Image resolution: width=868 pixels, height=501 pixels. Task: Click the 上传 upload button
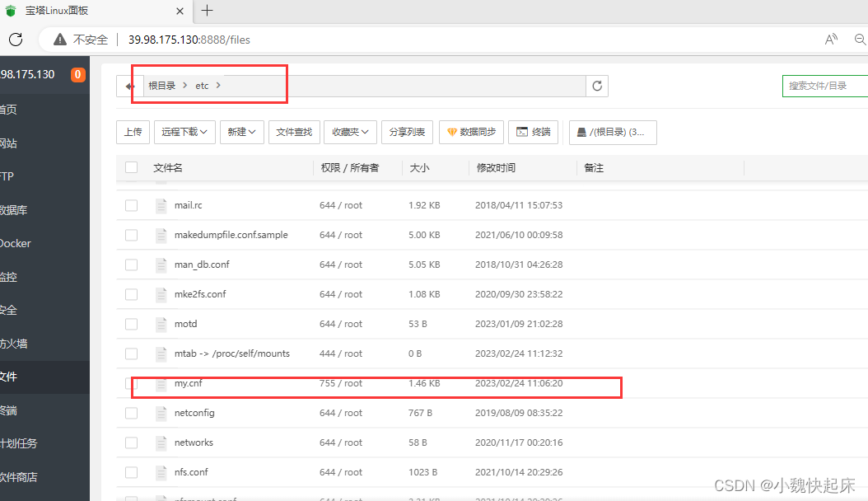(x=133, y=133)
